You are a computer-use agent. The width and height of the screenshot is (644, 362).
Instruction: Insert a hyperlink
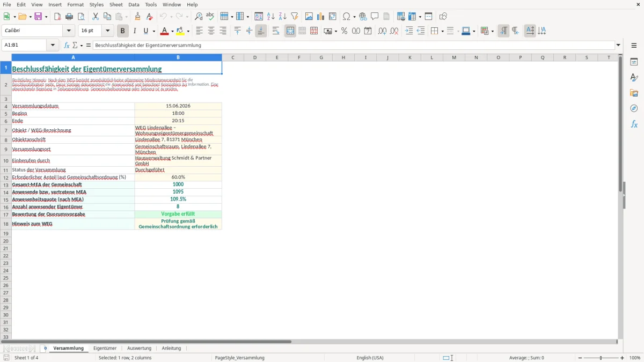363,17
